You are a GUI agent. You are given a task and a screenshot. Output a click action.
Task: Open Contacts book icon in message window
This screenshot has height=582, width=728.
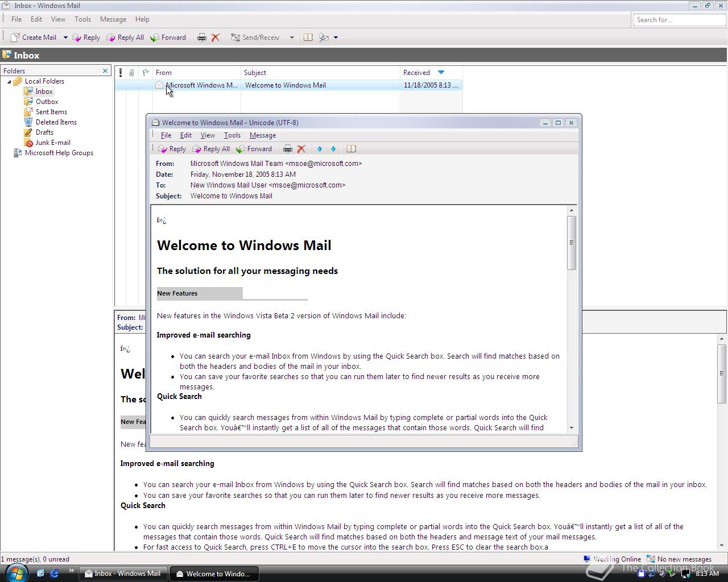point(351,149)
